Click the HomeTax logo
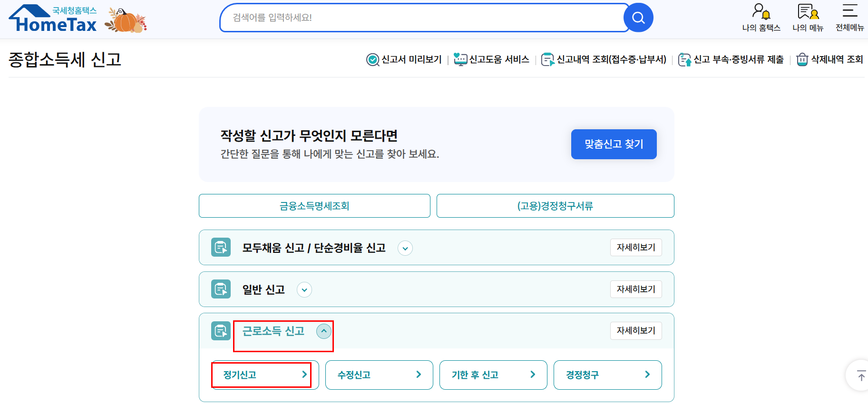Image resolution: width=868 pixels, height=404 pixels. pyautogui.click(x=53, y=19)
